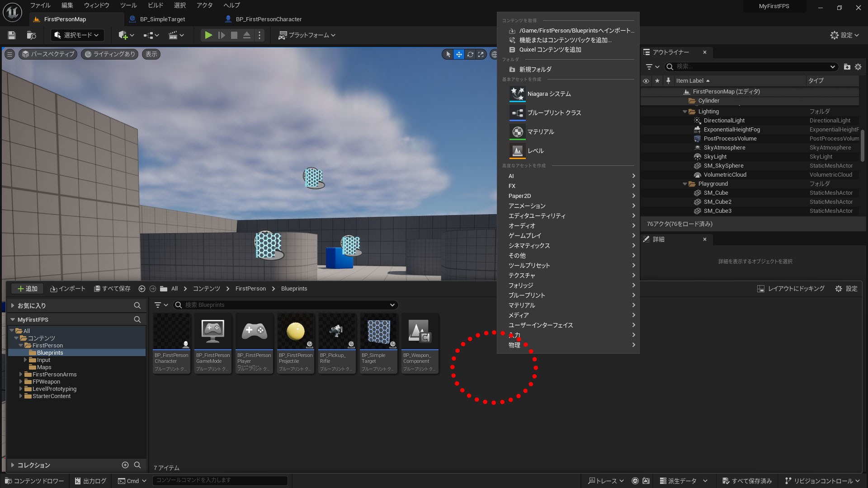Image resolution: width=868 pixels, height=488 pixels.
Task: Open the quick add actor icon
Action: pos(126,35)
